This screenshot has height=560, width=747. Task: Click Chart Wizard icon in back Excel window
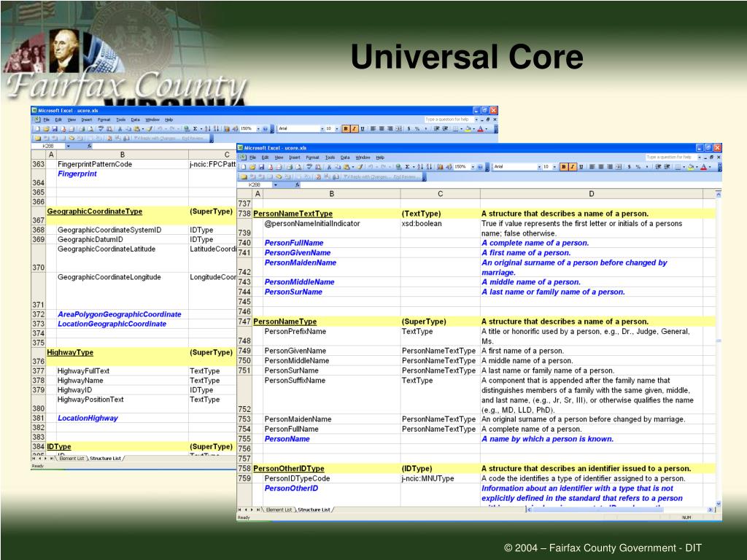click(x=227, y=128)
